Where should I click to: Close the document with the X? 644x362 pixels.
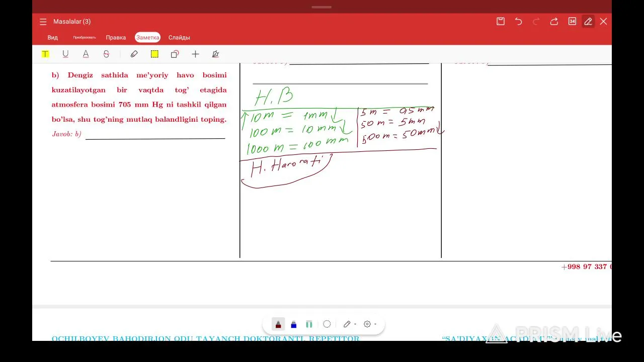[x=603, y=21]
